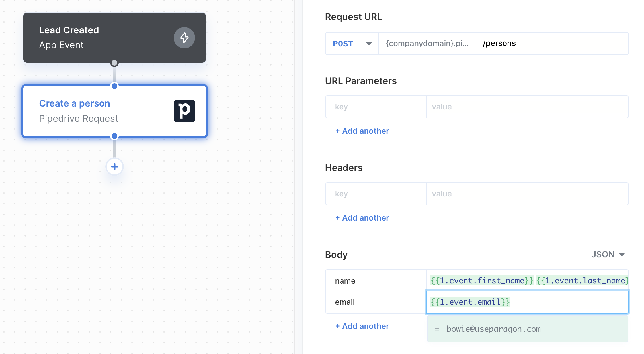Open the POST method dropdown
This screenshot has height=354, width=644.
352,44
